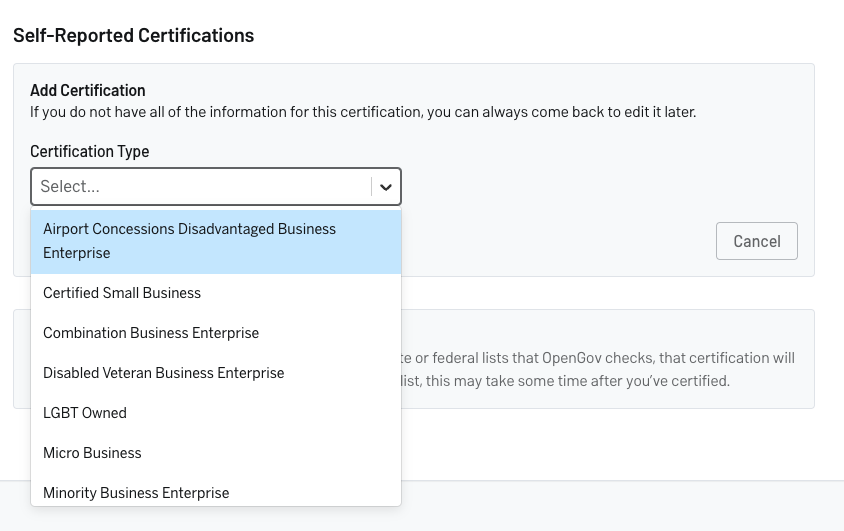Image resolution: width=844 pixels, height=531 pixels.
Task: Focus the Certification Type Select... field
Action: click(216, 187)
